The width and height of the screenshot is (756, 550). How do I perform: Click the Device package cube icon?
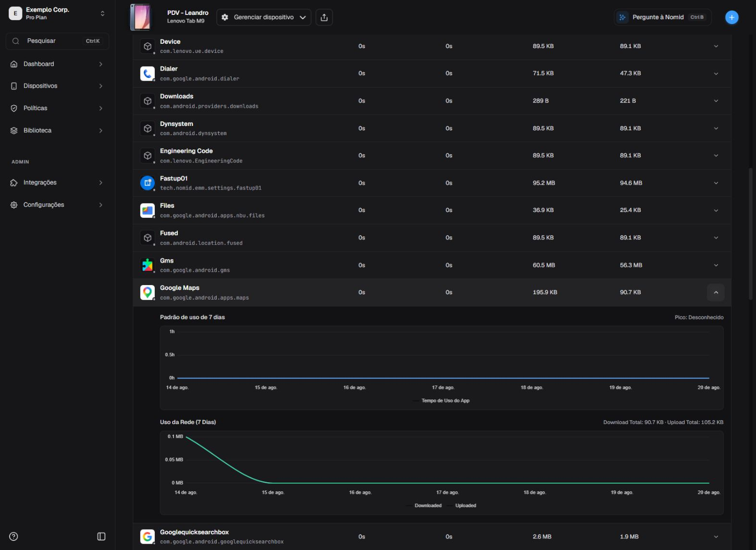coord(148,46)
